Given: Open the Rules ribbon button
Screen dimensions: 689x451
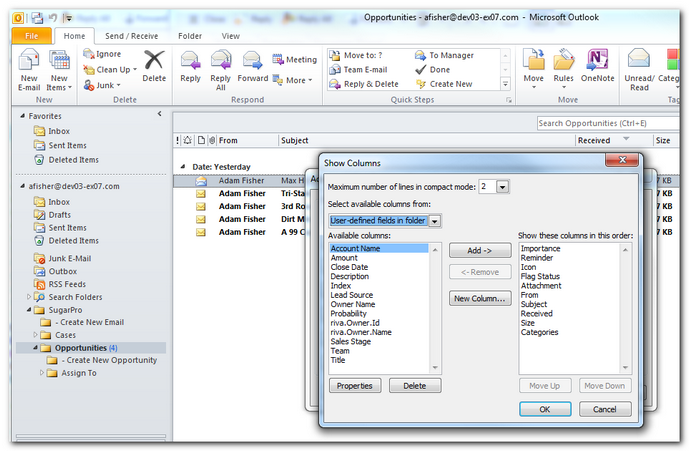Looking at the screenshot, I should [563, 68].
